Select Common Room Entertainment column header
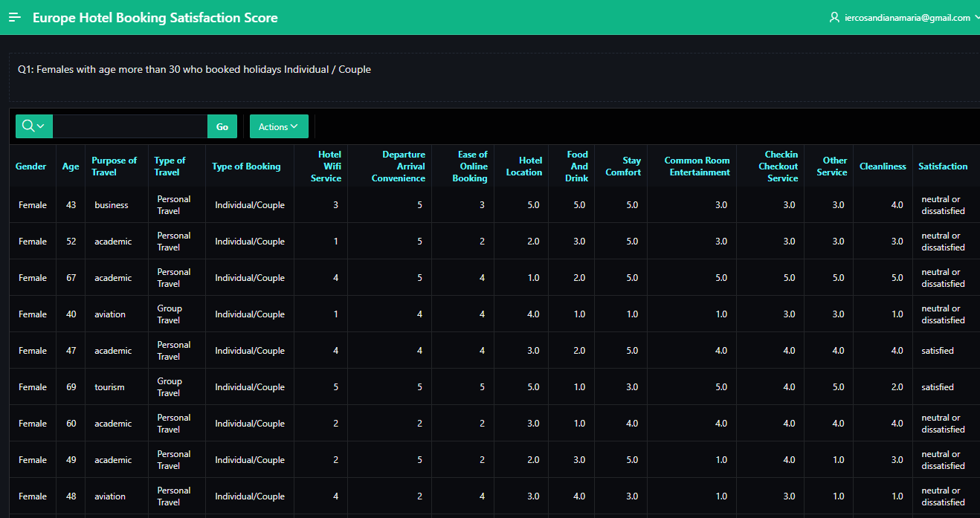The image size is (980, 518). coord(697,166)
